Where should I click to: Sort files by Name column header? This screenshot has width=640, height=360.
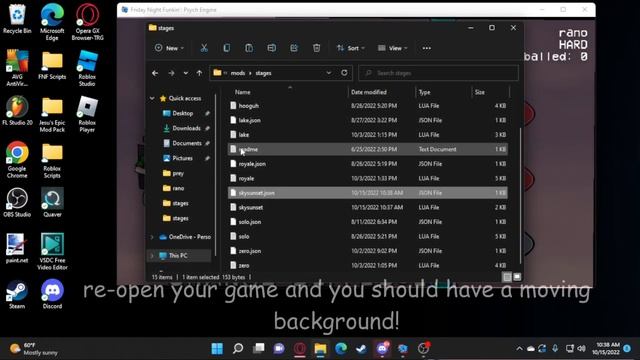[242, 92]
